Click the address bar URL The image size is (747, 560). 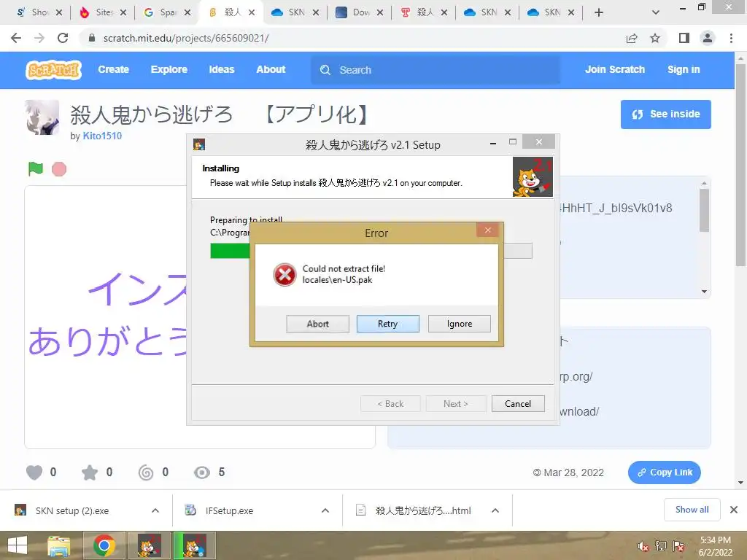coord(186,38)
